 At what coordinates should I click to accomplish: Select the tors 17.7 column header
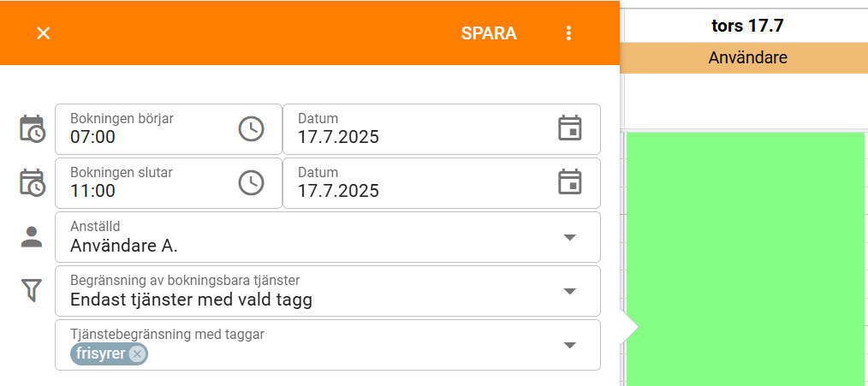[747, 26]
